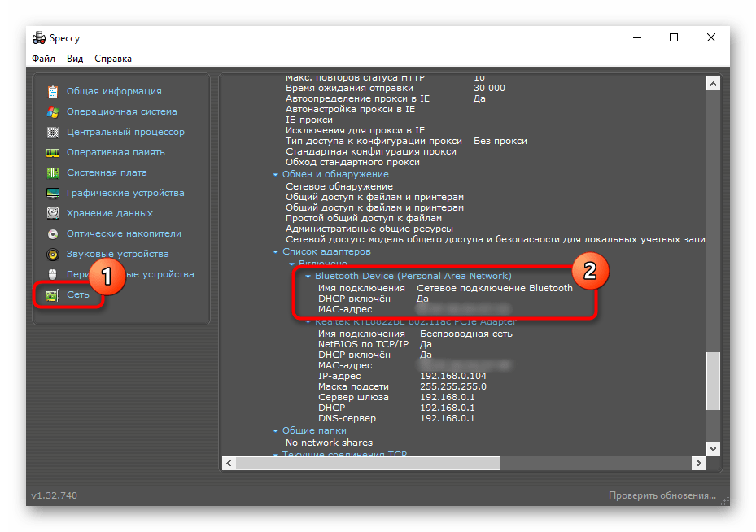Open Хранение данных section

click(109, 213)
